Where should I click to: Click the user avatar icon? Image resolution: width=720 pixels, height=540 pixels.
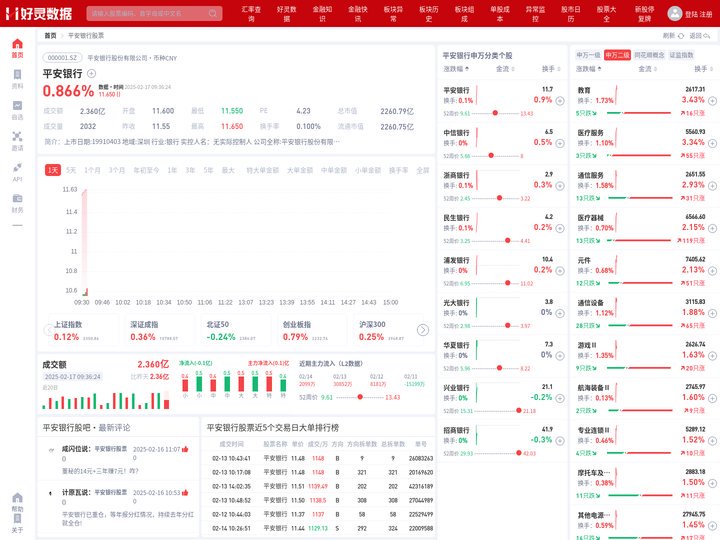(675, 13)
